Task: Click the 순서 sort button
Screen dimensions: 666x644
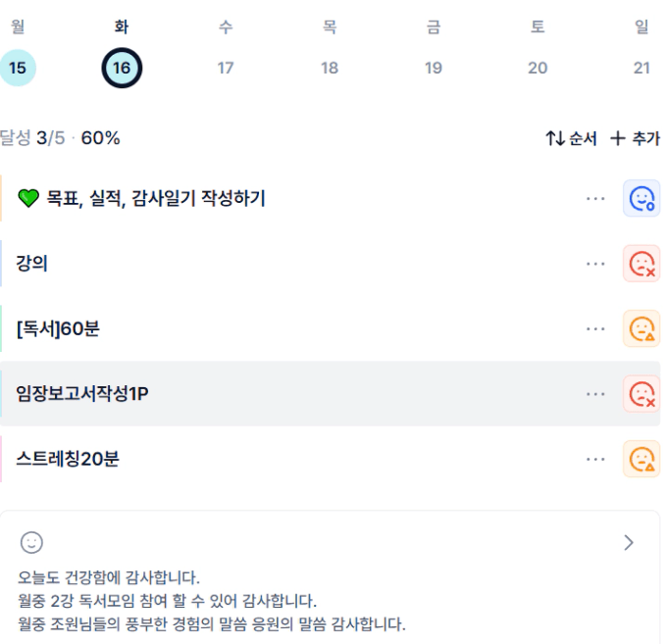Action: 571,139
